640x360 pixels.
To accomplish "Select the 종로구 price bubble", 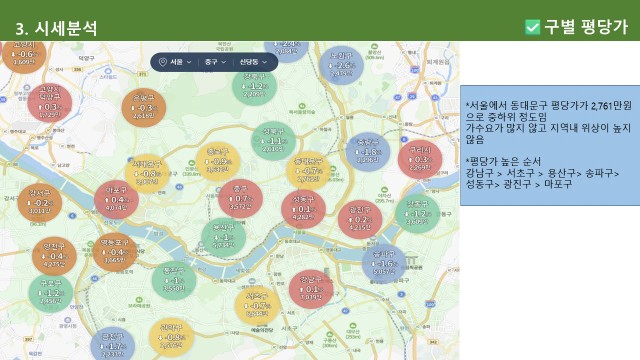I will pos(218,162).
